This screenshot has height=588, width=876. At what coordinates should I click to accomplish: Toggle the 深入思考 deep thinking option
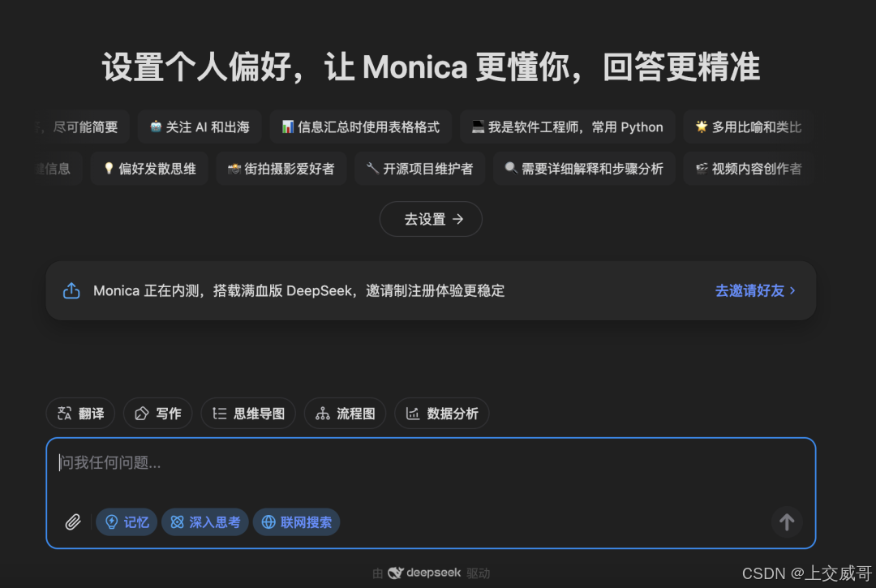coord(205,522)
